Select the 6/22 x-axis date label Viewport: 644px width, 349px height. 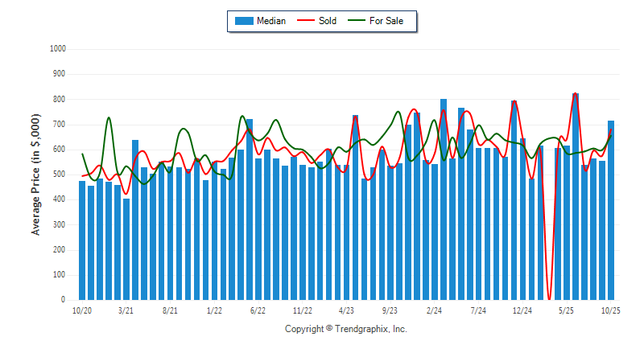click(x=258, y=310)
